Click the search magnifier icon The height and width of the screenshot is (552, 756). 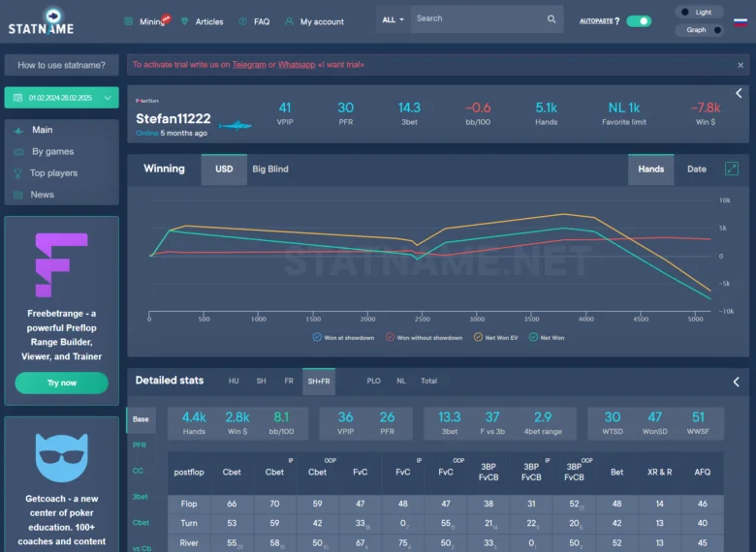(x=551, y=18)
